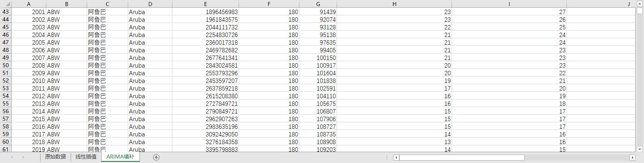This screenshot has height=163, width=644.
Task: Select column C header
Action: [x=107, y=4]
